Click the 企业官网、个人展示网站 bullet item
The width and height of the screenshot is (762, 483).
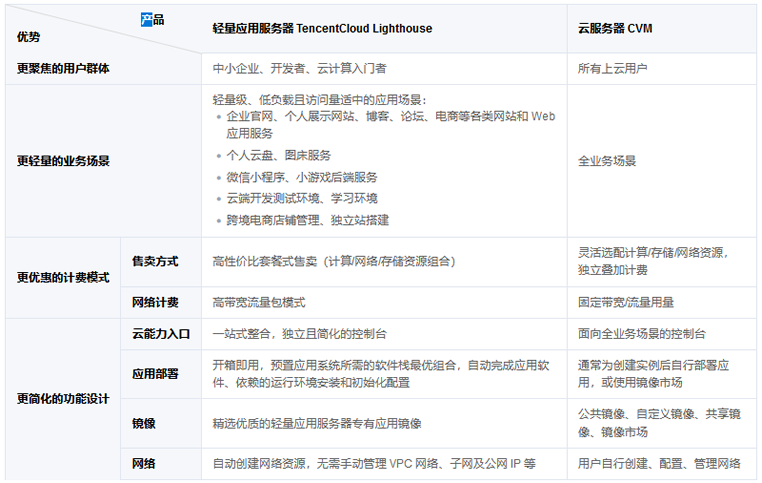[391, 125]
